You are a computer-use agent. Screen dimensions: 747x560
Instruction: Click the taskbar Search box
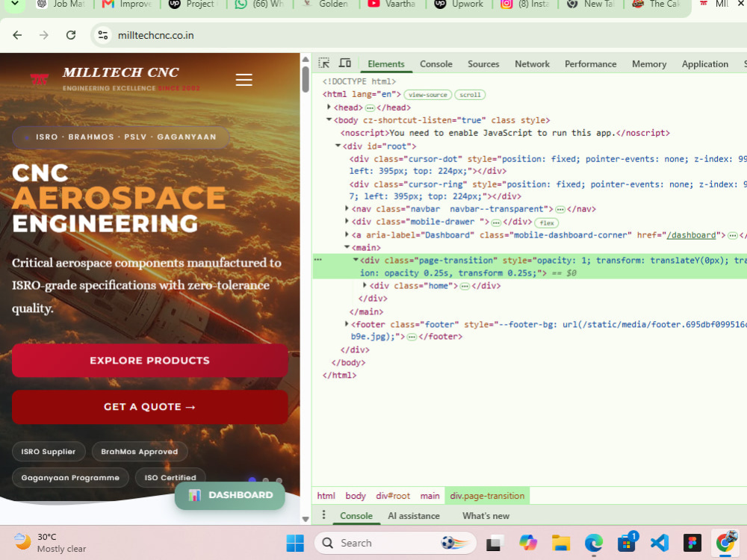[x=395, y=543]
